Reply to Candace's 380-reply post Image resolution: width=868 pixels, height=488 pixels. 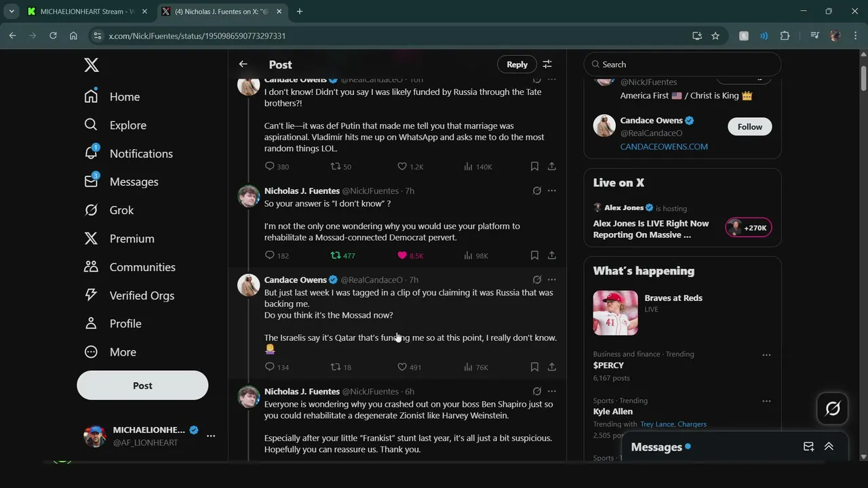277,167
